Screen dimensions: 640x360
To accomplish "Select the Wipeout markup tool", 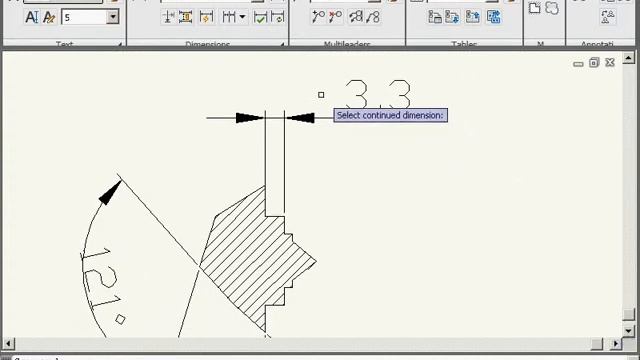I will [534, 8].
